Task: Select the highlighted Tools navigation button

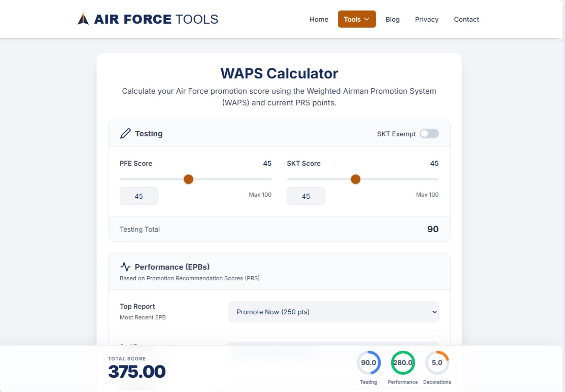Action: tap(356, 19)
